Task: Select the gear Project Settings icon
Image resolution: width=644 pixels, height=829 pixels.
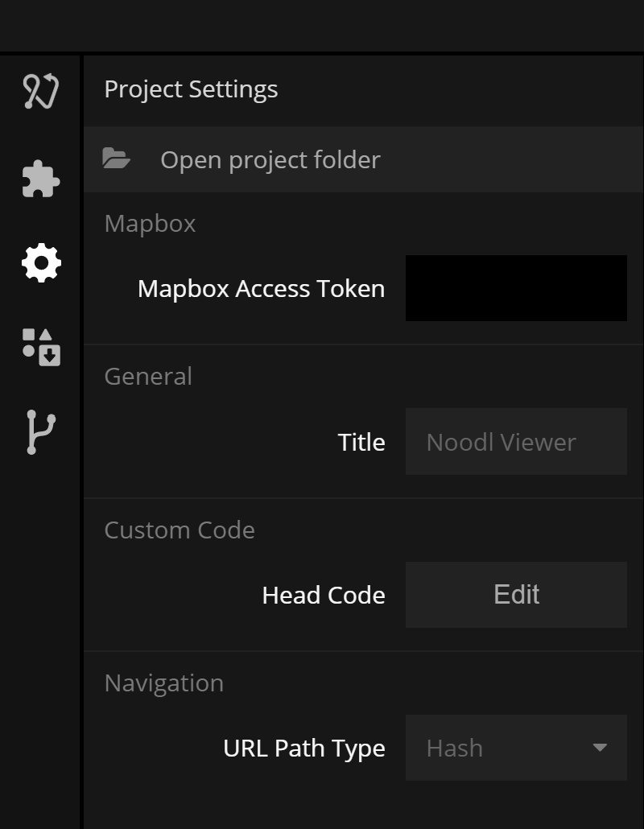Action: [x=41, y=262]
